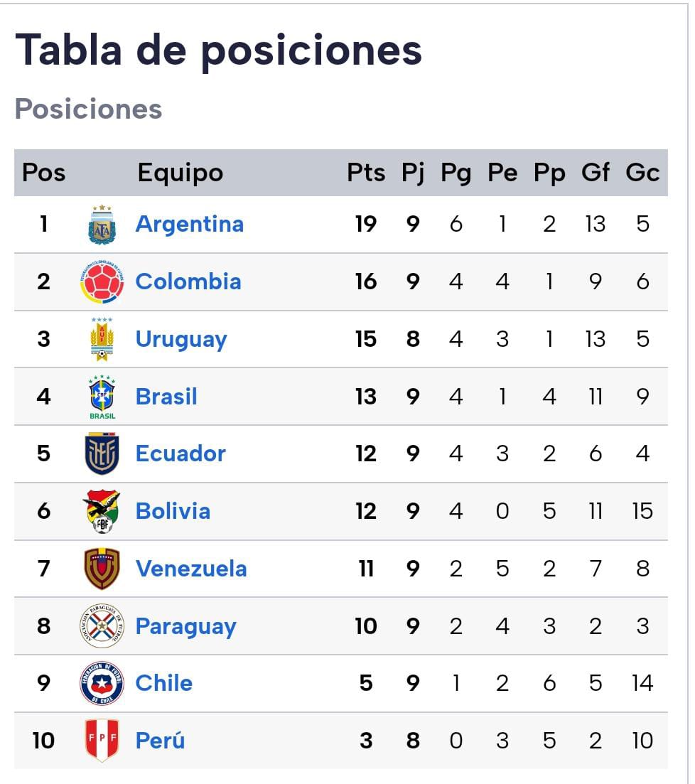Click the Chile federation crest icon
Viewport: 695px width, 784px height.
pyautogui.click(x=102, y=684)
